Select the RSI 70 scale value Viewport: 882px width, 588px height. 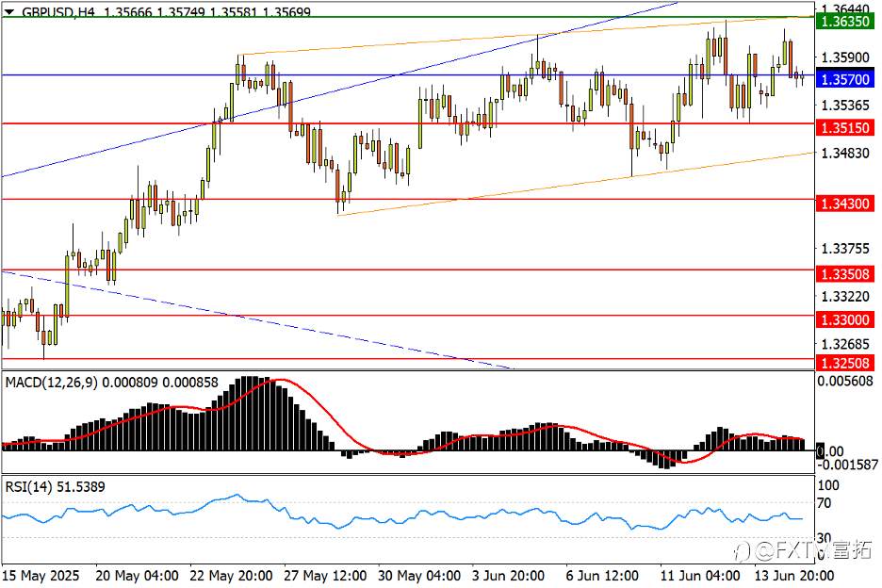825,503
